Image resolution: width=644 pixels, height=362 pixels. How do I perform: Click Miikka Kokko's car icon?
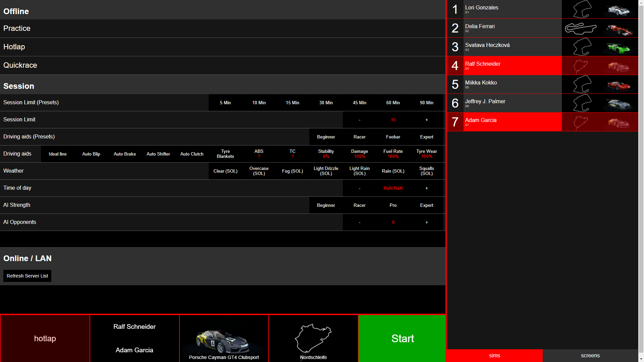click(619, 84)
